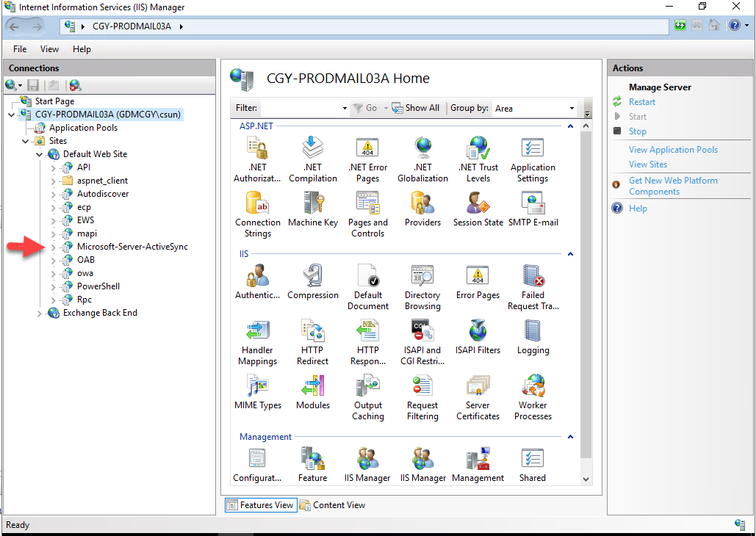
Task: Select Application Pools in Connections tree
Action: pos(83,128)
